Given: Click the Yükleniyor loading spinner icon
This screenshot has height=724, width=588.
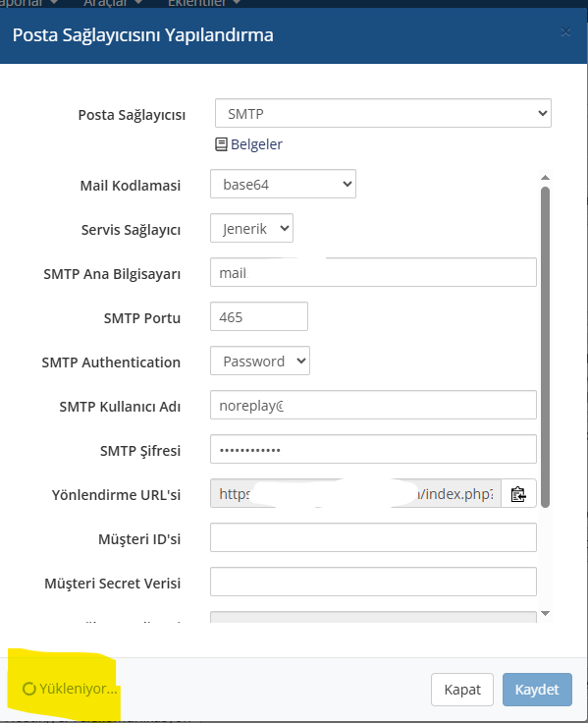Looking at the screenshot, I should (x=29, y=689).
